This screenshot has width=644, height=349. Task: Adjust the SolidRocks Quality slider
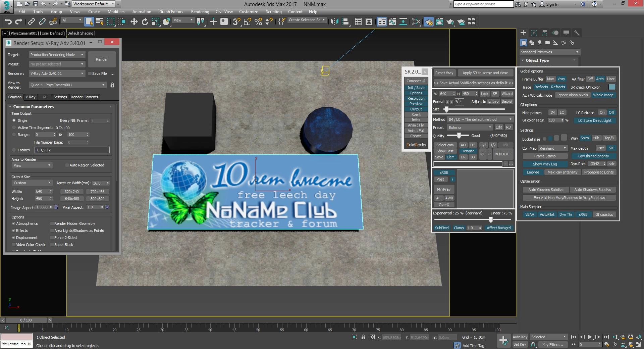pyautogui.click(x=459, y=136)
